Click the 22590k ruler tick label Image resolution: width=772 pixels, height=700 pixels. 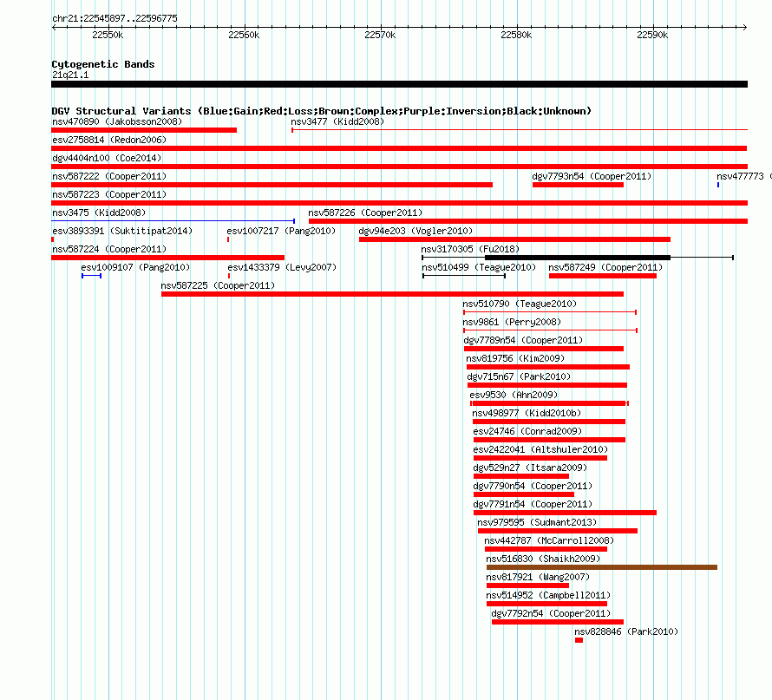pos(652,35)
